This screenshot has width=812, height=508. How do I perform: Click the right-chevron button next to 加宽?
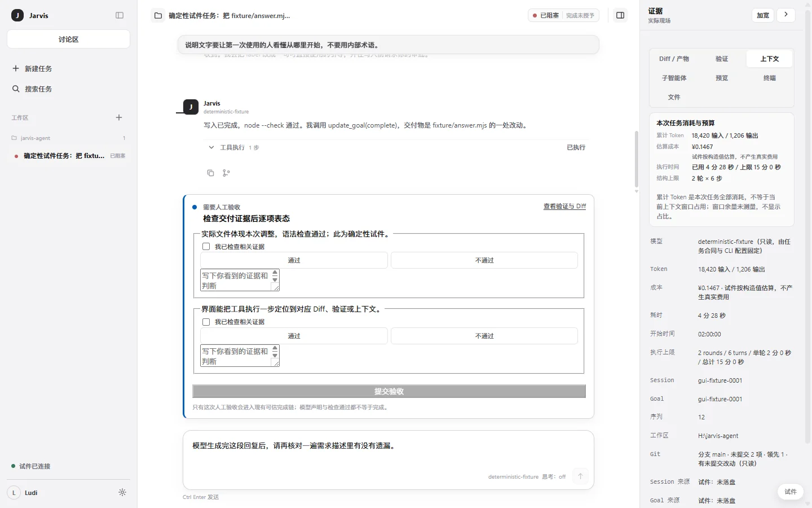pyautogui.click(x=785, y=15)
